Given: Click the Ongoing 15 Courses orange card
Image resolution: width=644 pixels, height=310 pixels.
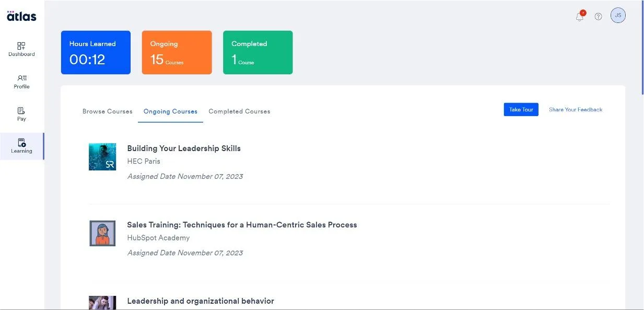Looking at the screenshot, I should (x=177, y=52).
